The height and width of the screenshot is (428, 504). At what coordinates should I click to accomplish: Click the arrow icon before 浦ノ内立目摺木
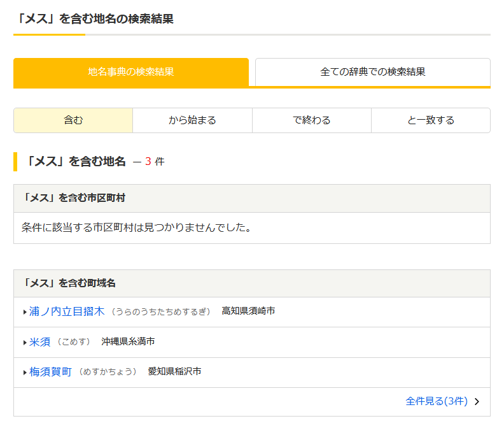pos(25,312)
